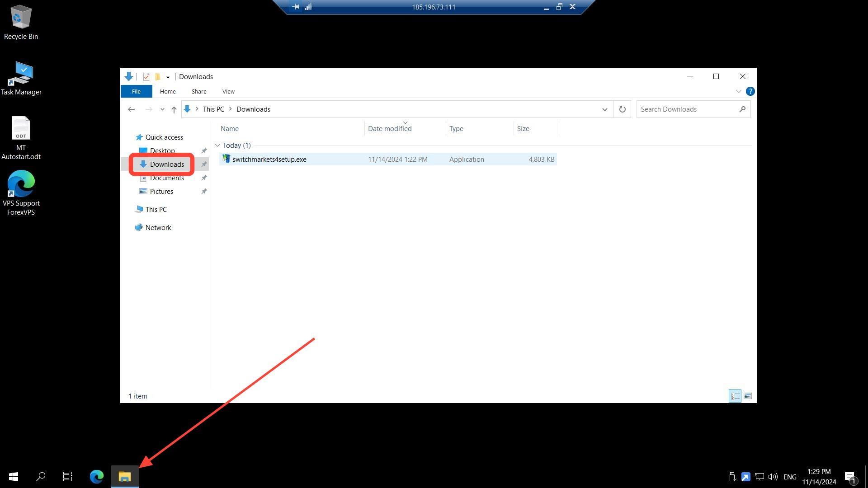Select Documents in Quick access
868x488 pixels.
pyautogui.click(x=167, y=178)
